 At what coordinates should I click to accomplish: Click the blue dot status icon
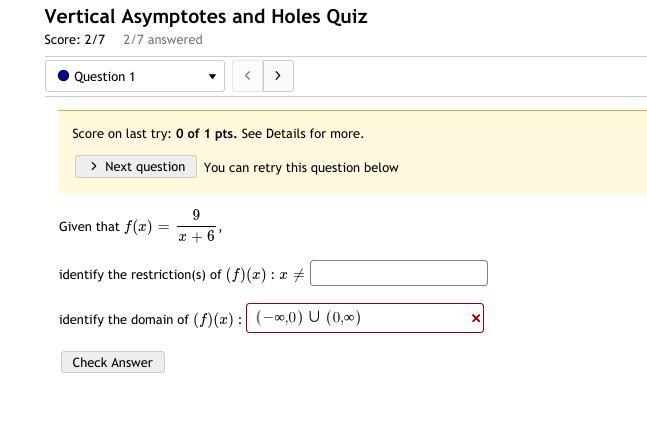point(64,76)
